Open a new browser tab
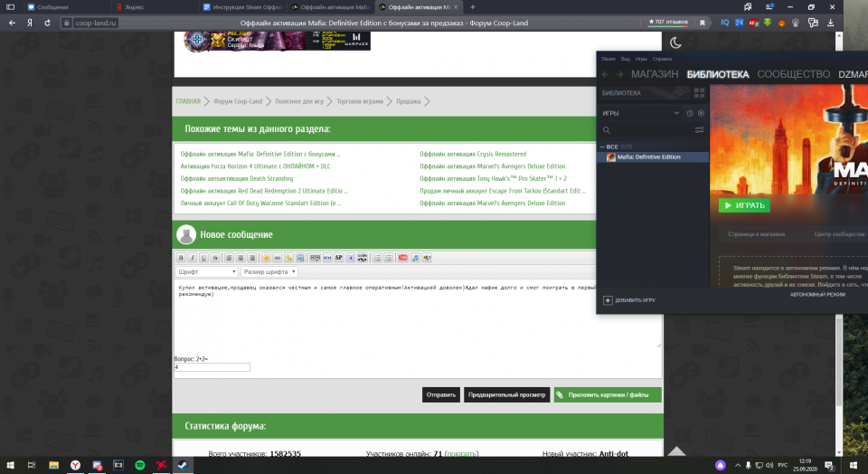This screenshot has width=868, height=474. (x=472, y=7)
